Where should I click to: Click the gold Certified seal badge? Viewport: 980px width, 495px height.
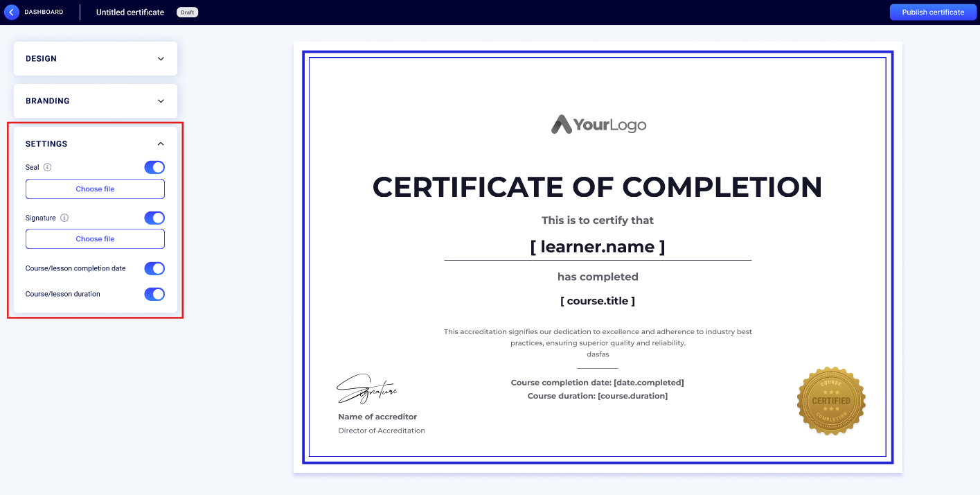[x=831, y=401]
